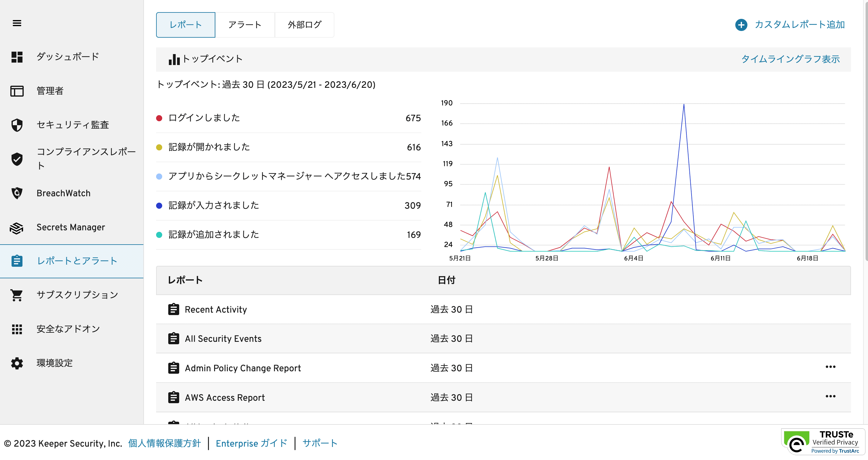Open the Recent Activity report row
Image resolution: width=868 pixels, height=460 pixels.
point(216,309)
